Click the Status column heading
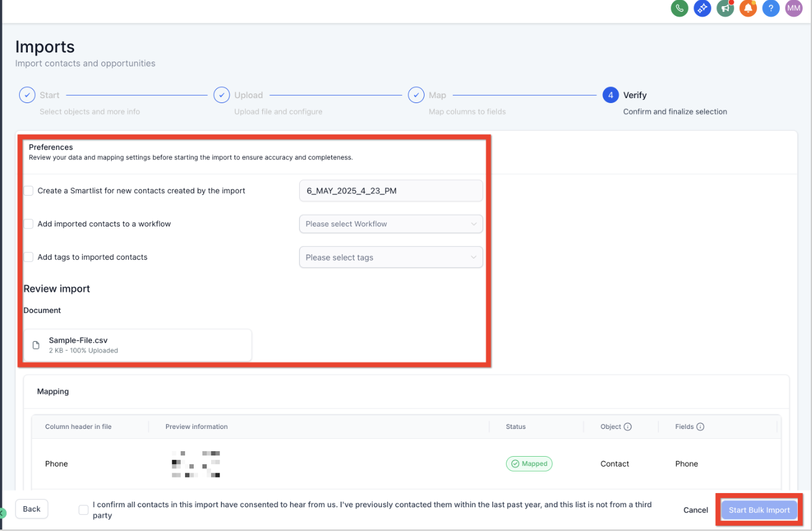 click(x=516, y=426)
